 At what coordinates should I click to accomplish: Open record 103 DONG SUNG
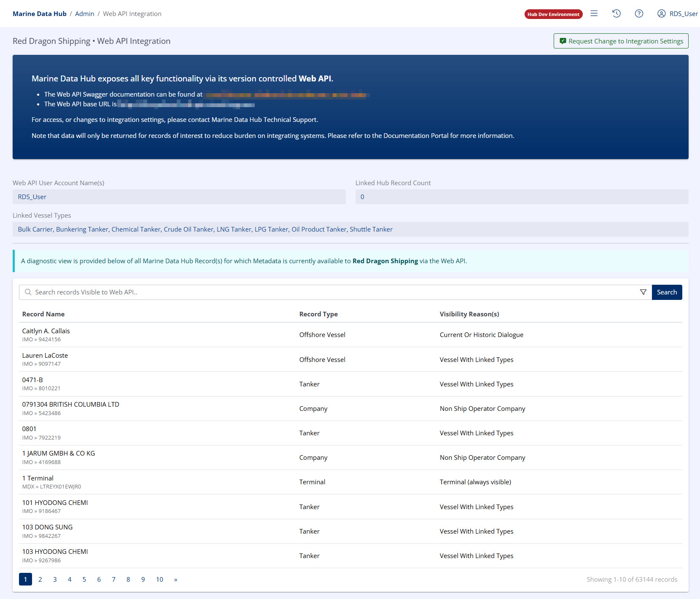pyautogui.click(x=47, y=527)
